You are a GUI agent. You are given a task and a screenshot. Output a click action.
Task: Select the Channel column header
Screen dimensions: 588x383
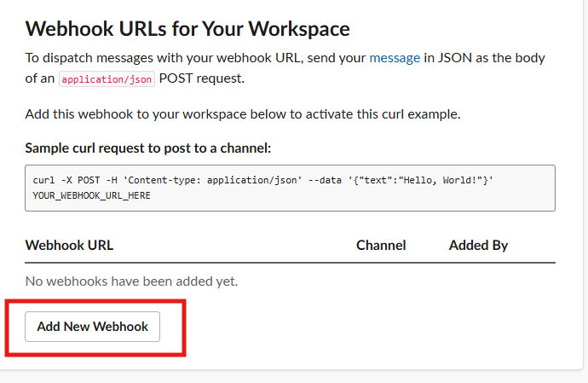[381, 245]
